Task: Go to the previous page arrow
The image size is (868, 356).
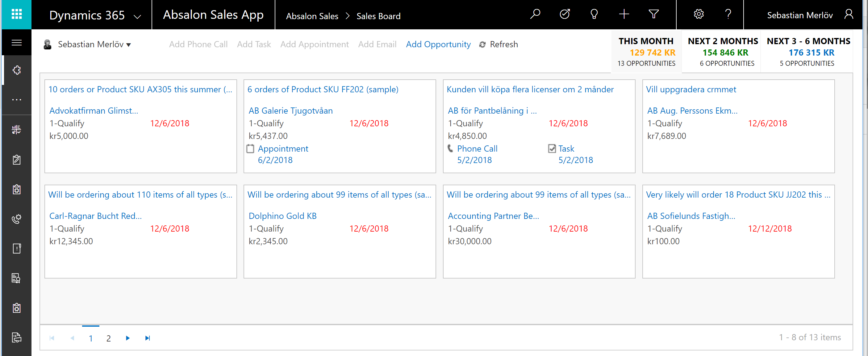Action: [x=72, y=338]
